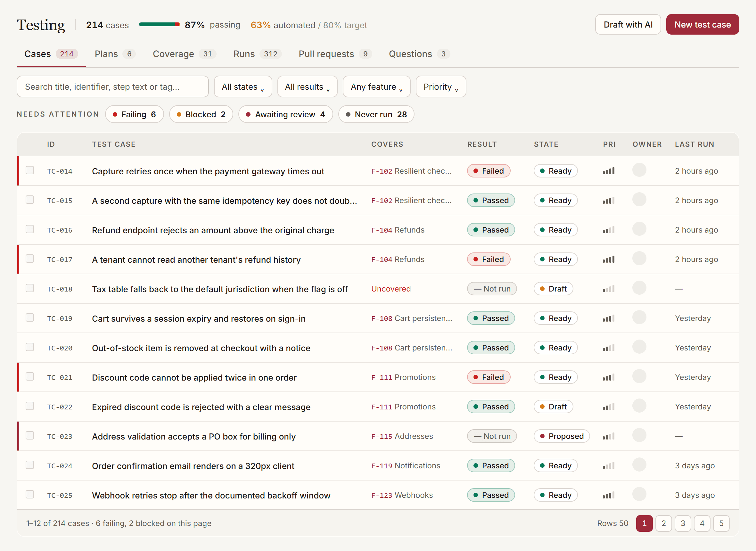This screenshot has height=551, width=756.
Task: Go to page 3 of the cases
Action: pos(683,523)
